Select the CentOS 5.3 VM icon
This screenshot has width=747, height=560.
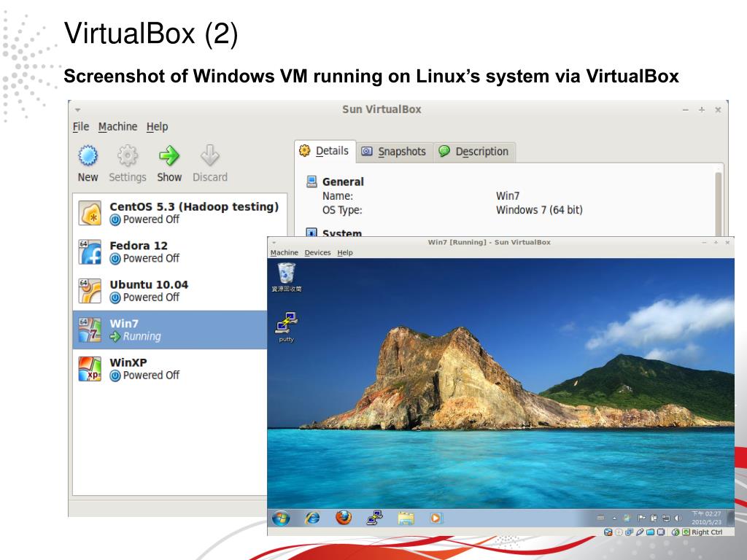[90, 212]
